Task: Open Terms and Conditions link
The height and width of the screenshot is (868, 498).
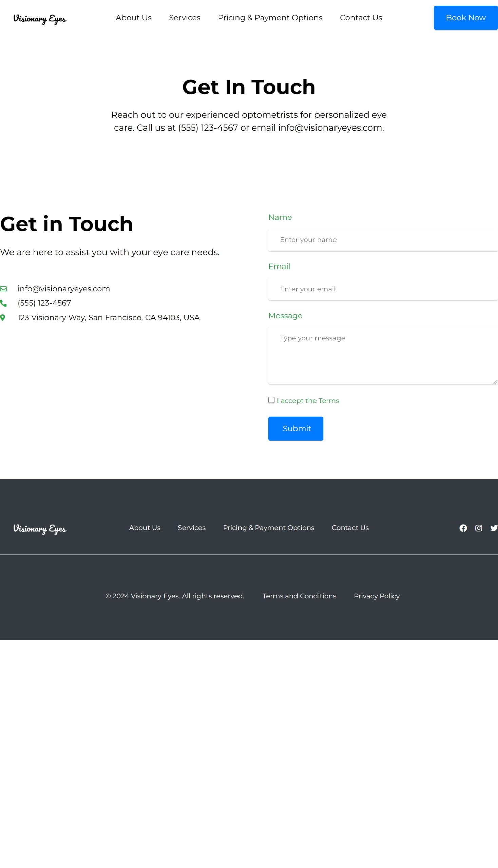Action: (299, 596)
